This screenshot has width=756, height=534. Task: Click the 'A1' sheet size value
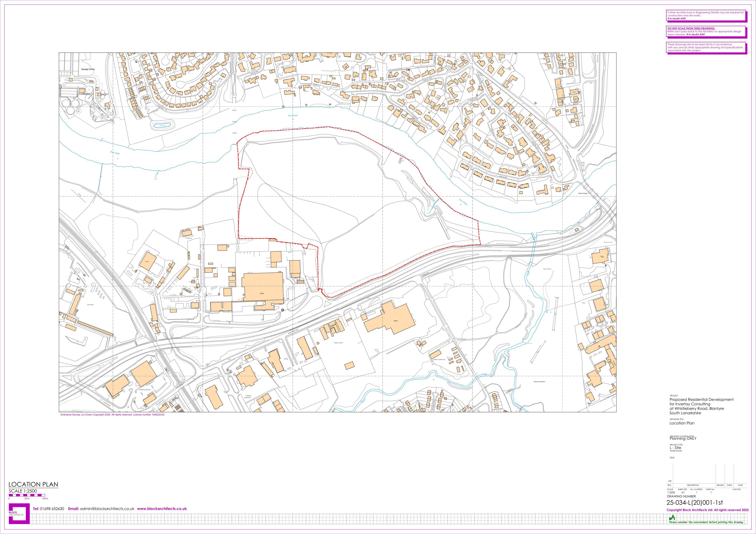coord(683,492)
